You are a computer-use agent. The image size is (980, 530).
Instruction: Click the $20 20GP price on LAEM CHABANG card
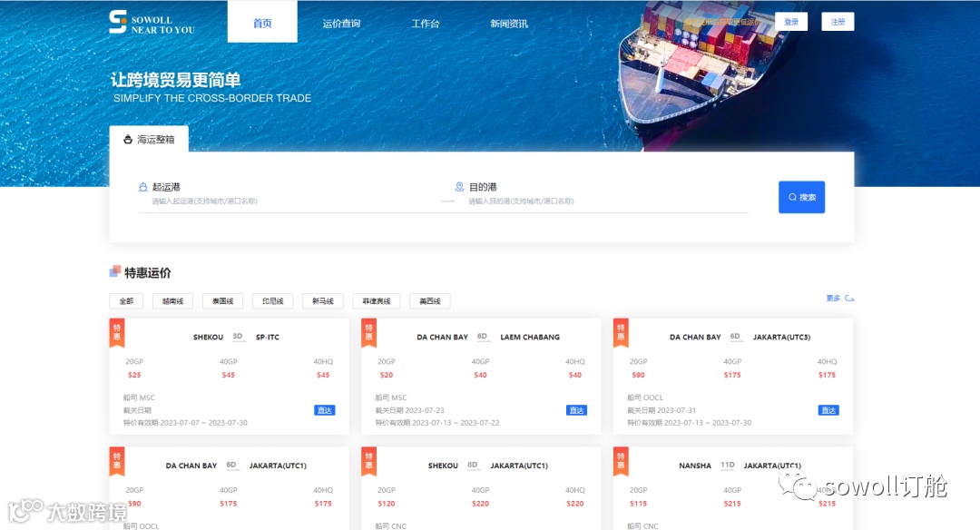387,375
